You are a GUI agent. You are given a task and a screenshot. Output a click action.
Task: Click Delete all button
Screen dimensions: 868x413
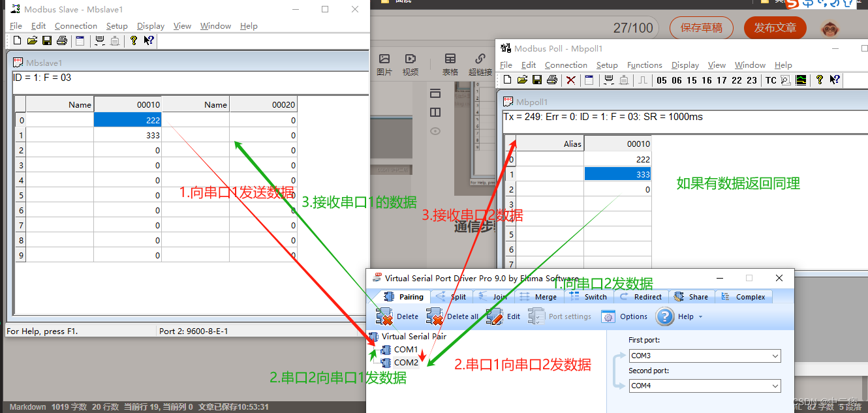(x=452, y=317)
